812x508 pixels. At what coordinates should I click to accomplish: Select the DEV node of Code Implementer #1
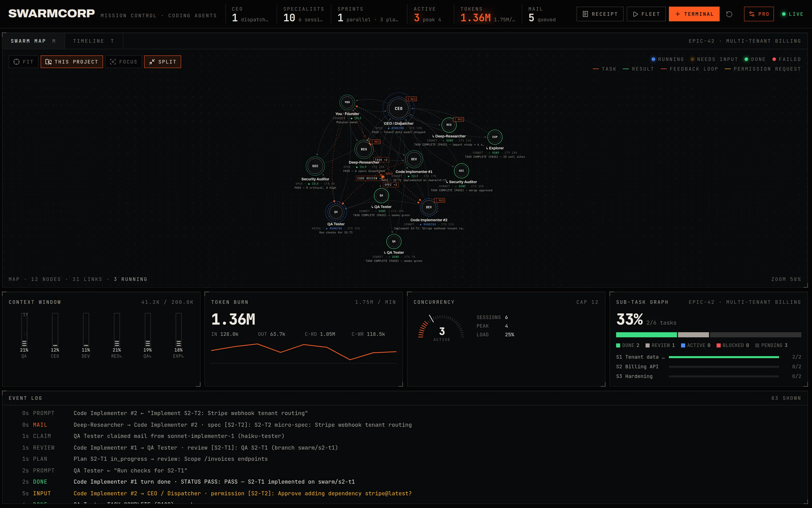pos(414,159)
